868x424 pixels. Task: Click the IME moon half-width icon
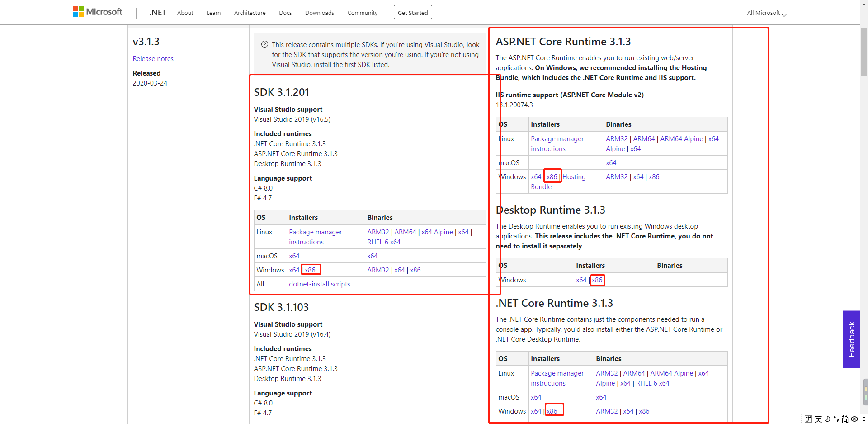click(x=827, y=419)
